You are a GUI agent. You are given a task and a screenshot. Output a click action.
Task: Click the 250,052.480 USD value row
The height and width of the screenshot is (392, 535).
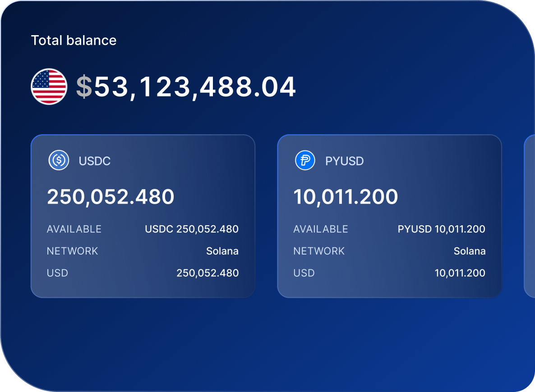point(208,273)
